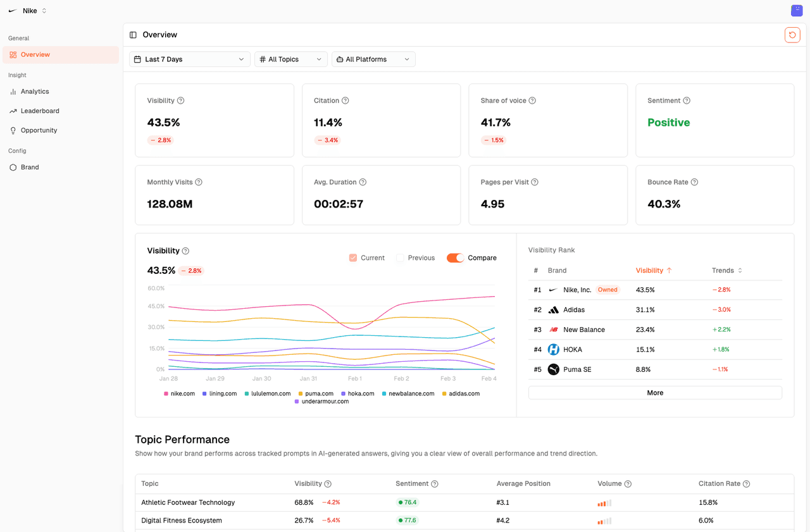Go to Leaderboard in the sidebar
The image size is (810, 532).
[x=61, y=111]
